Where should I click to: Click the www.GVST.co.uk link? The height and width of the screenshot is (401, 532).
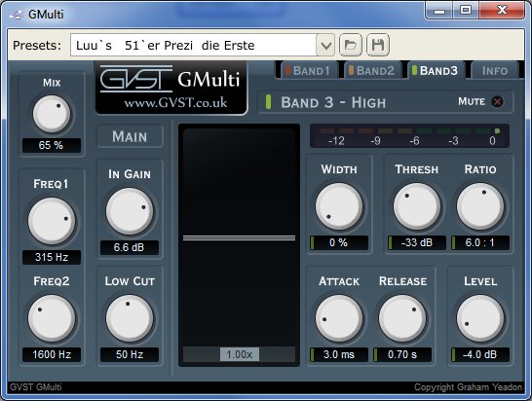tap(175, 103)
